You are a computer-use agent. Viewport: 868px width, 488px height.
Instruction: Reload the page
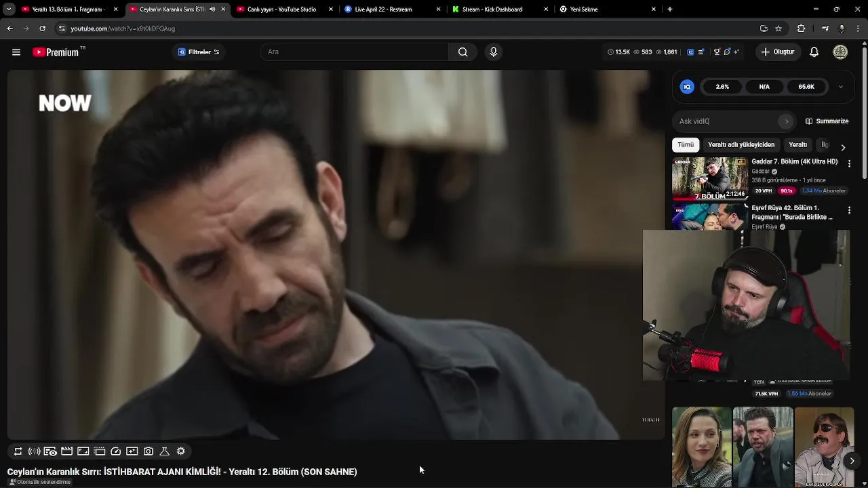coord(42,28)
